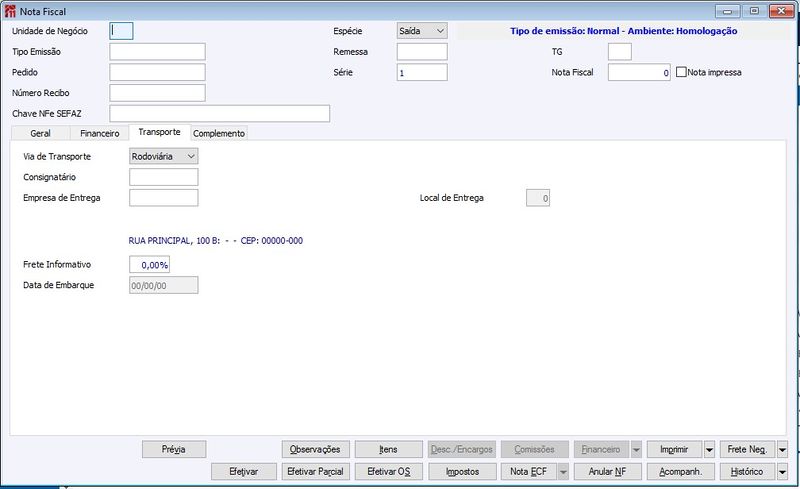Click the Nota ECF button
The width and height of the screenshot is (800, 489).
(529, 472)
